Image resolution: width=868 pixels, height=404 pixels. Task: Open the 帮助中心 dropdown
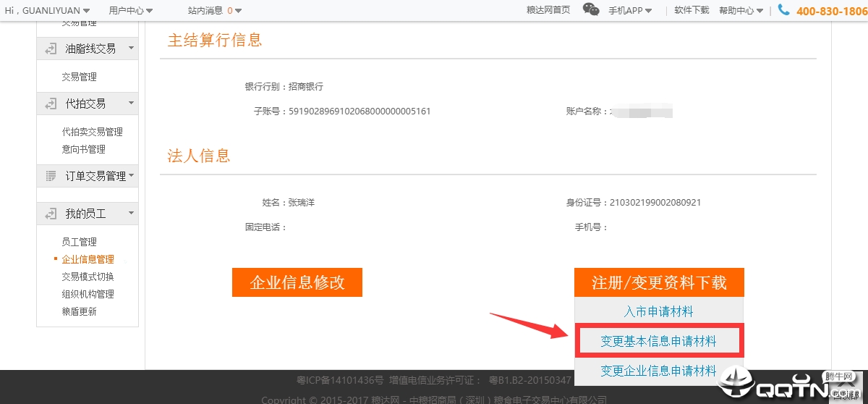click(x=741, y=11)
